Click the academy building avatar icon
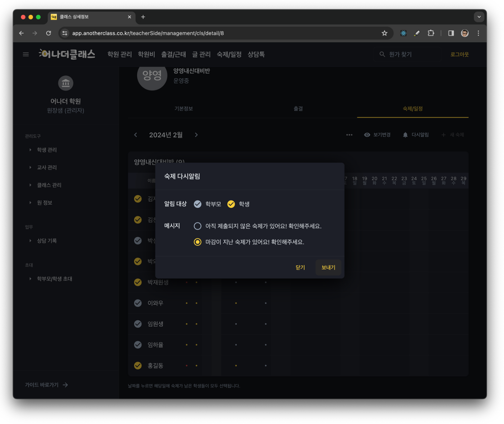Viewport: 504px width, 424px height. pyautogui.click(x=66, y=83)
